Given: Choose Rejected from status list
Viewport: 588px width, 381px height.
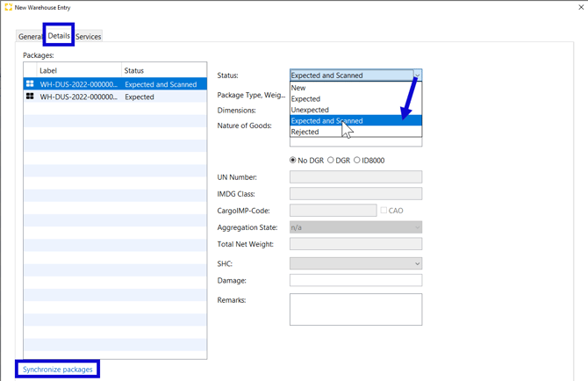Looking at the screenshot, I should (305, 133).
